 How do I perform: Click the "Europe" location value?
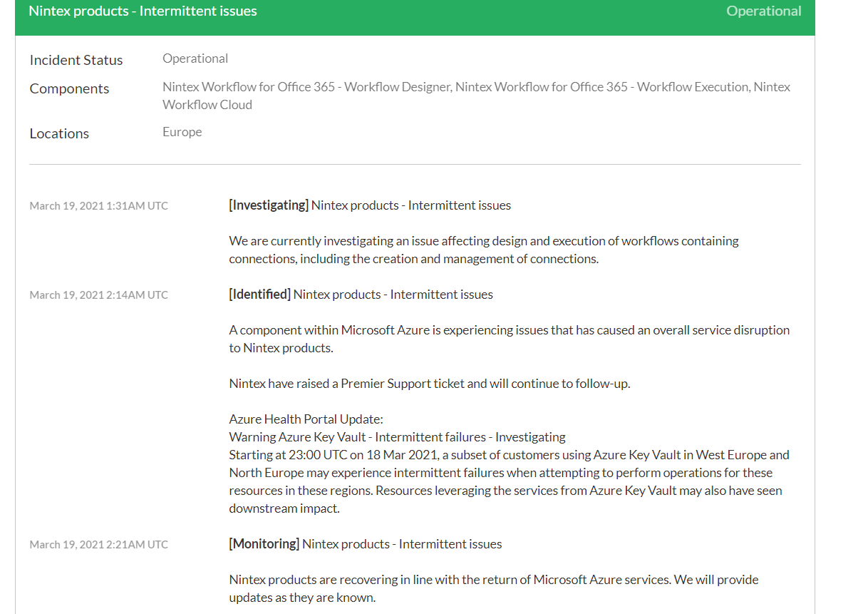[182, 132]
